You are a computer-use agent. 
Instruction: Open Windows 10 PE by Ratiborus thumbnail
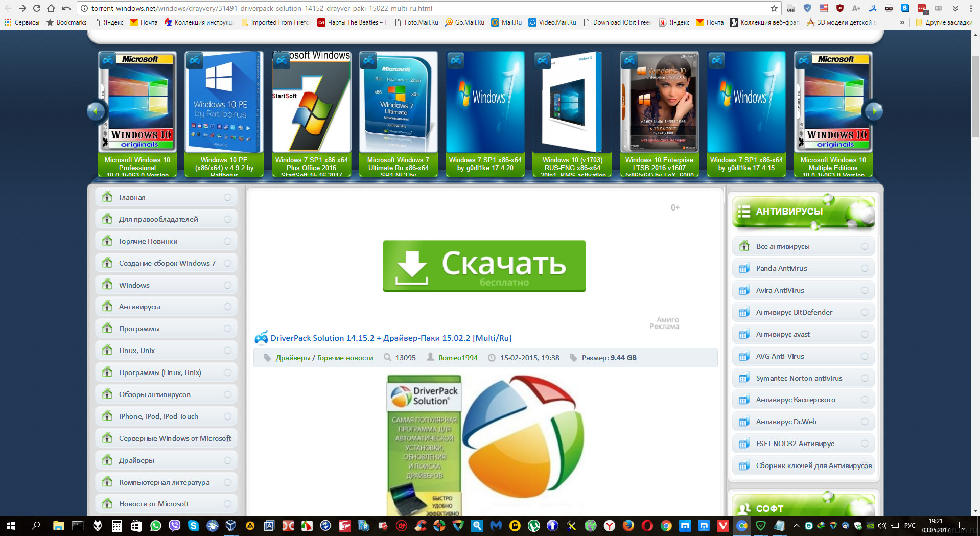(224, 102)
